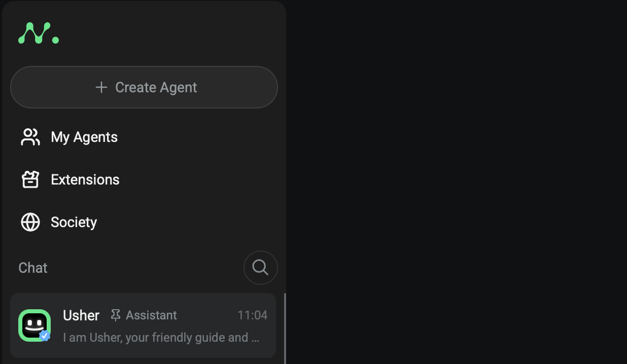
Task: Open the My Agents section
Action: (84, 137)
